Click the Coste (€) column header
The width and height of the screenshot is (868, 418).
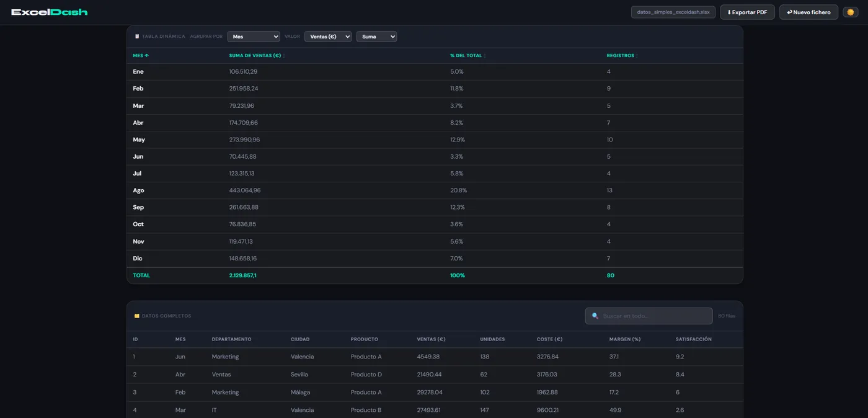[x=549, y=339]
